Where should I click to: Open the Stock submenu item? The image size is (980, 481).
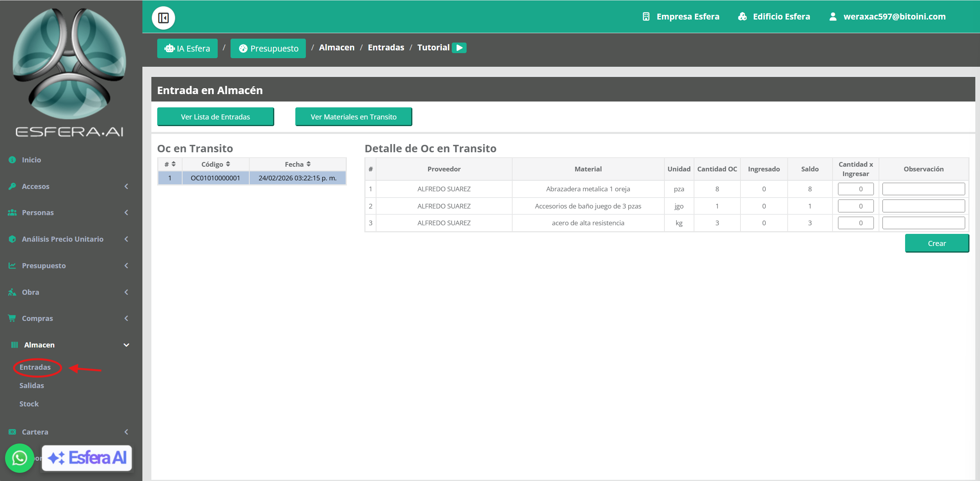coord(29,404)
